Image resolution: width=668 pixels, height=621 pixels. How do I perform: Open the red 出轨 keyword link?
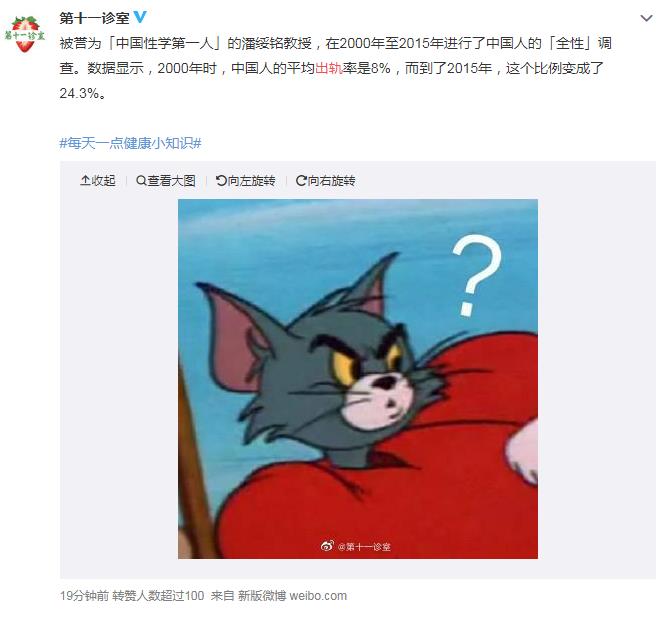coord(329,68)
